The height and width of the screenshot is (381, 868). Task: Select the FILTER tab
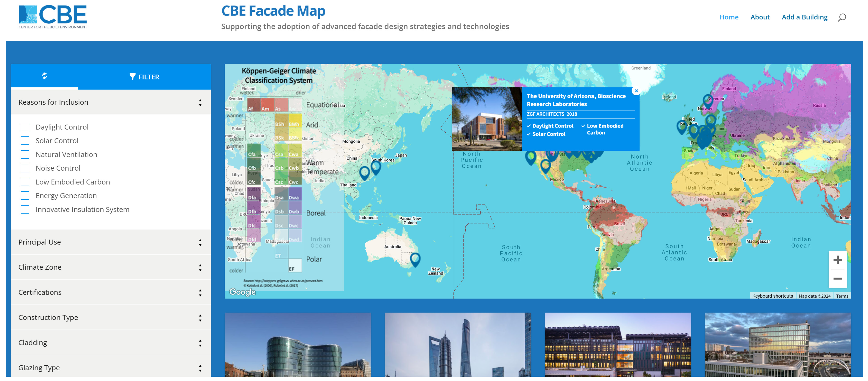tap(144, 77)
